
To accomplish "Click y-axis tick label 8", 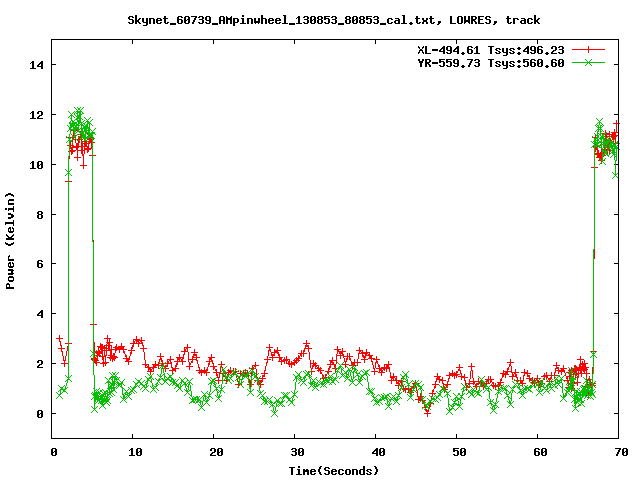I will pos(40,215).
